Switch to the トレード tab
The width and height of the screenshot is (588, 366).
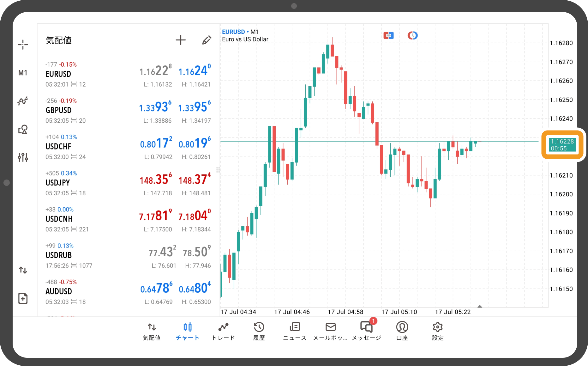click(223, 331)
